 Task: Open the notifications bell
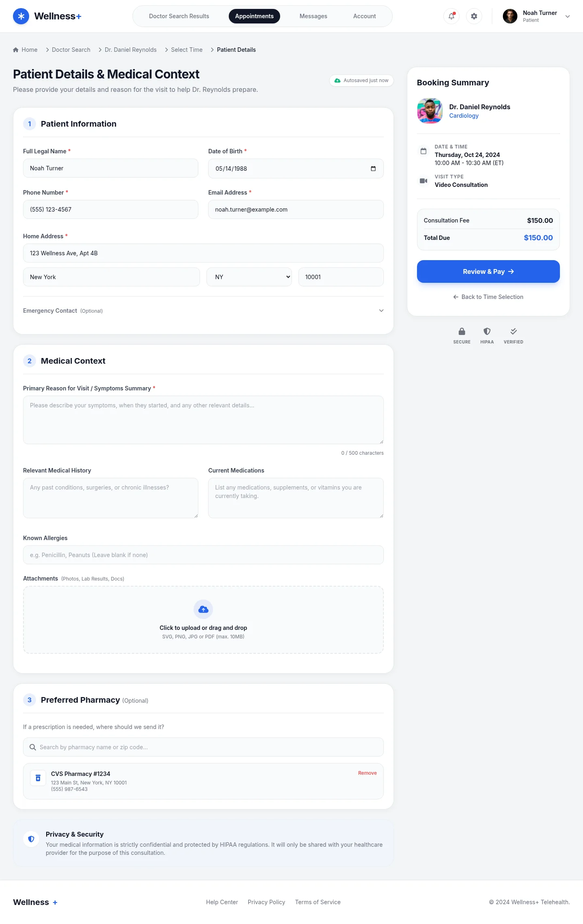tap(451, 16)
